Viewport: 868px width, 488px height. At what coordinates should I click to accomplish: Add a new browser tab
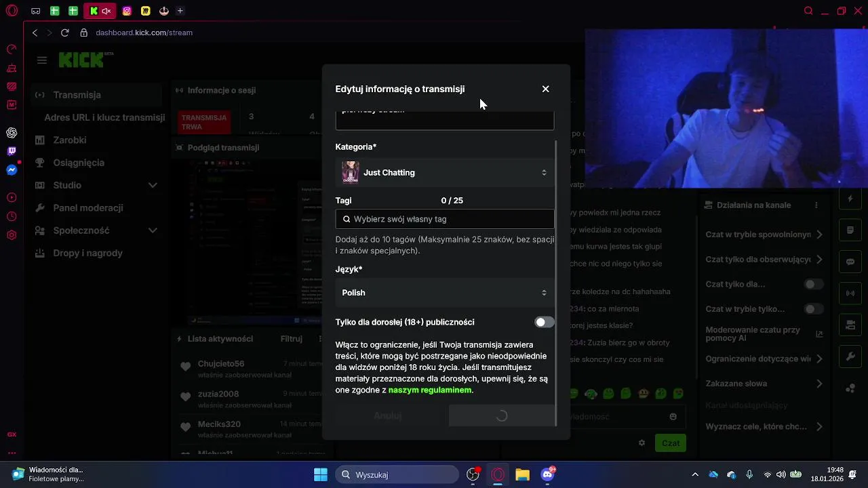tap(180, 11)
